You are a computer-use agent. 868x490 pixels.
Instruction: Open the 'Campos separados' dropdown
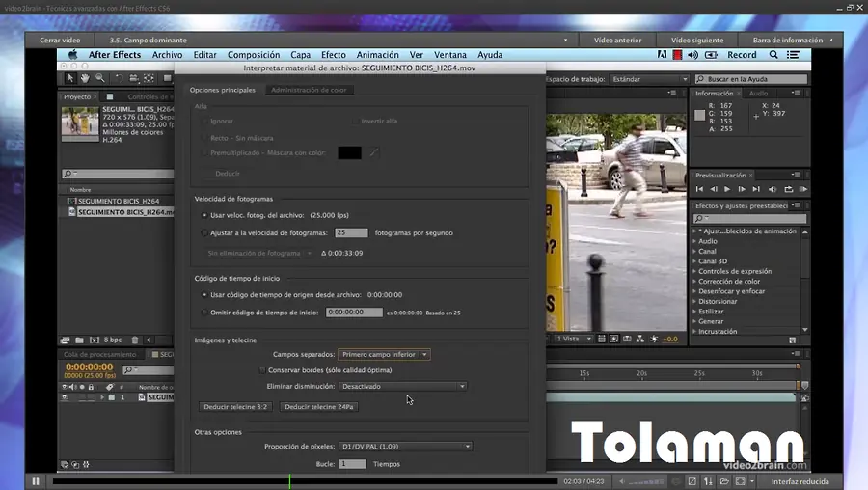tap(385, 354)
